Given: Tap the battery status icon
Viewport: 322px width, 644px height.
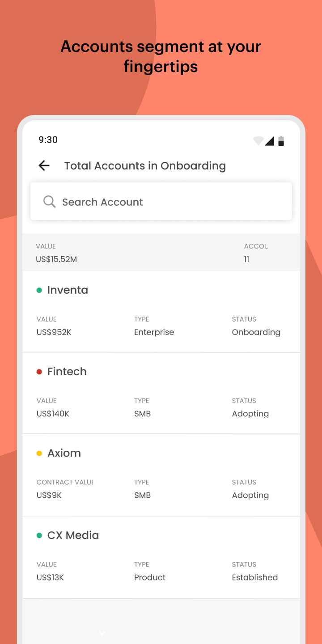Looking at the screenshot, I should tap(281, 141).
